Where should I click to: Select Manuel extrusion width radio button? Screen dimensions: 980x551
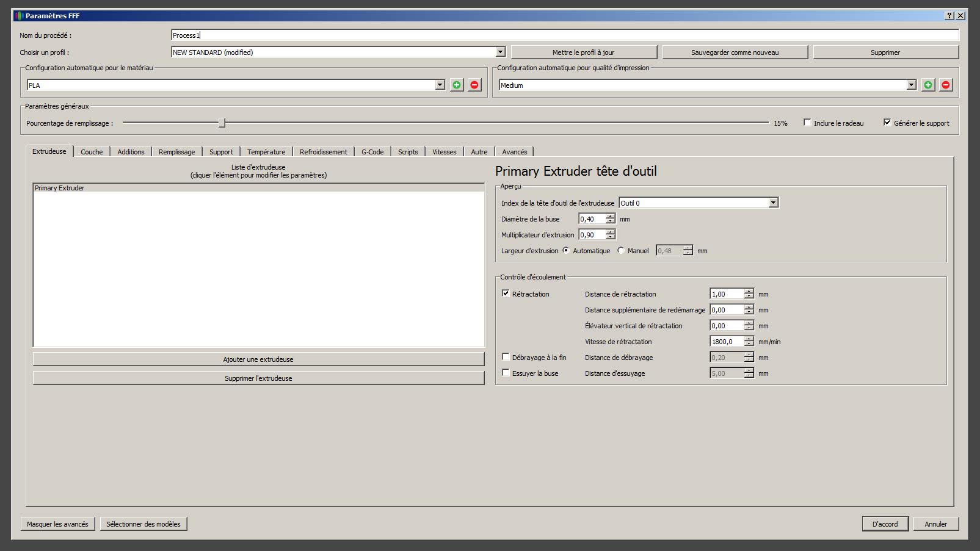pos(621,250)
